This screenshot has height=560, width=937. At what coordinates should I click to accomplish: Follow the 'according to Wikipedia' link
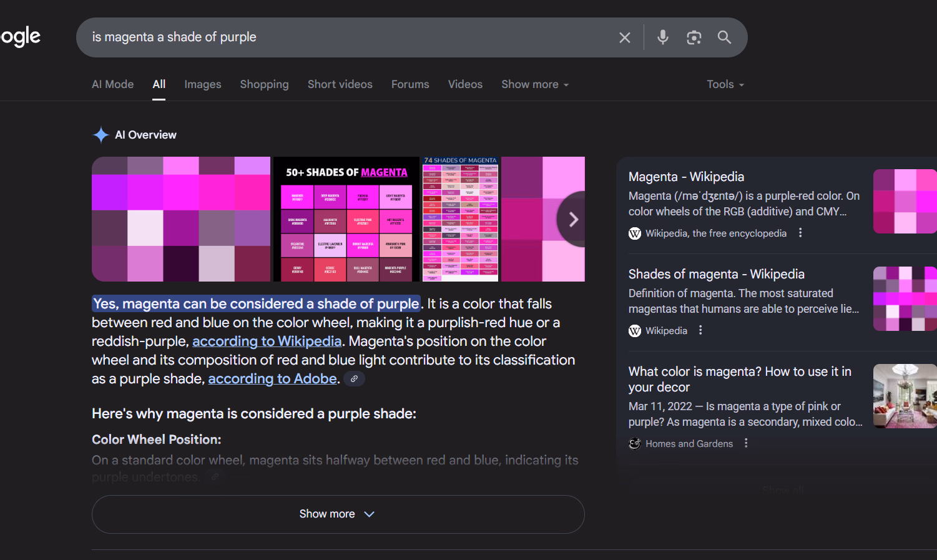pos(267,341)
